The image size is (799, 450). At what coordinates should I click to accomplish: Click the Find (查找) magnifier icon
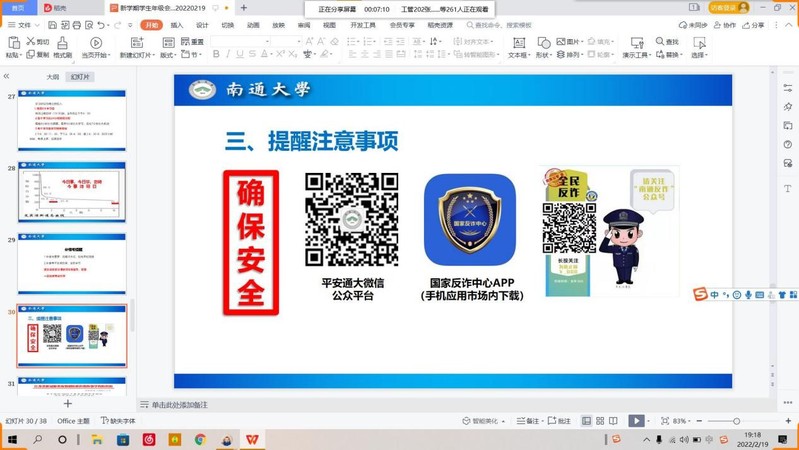[660, 41]
